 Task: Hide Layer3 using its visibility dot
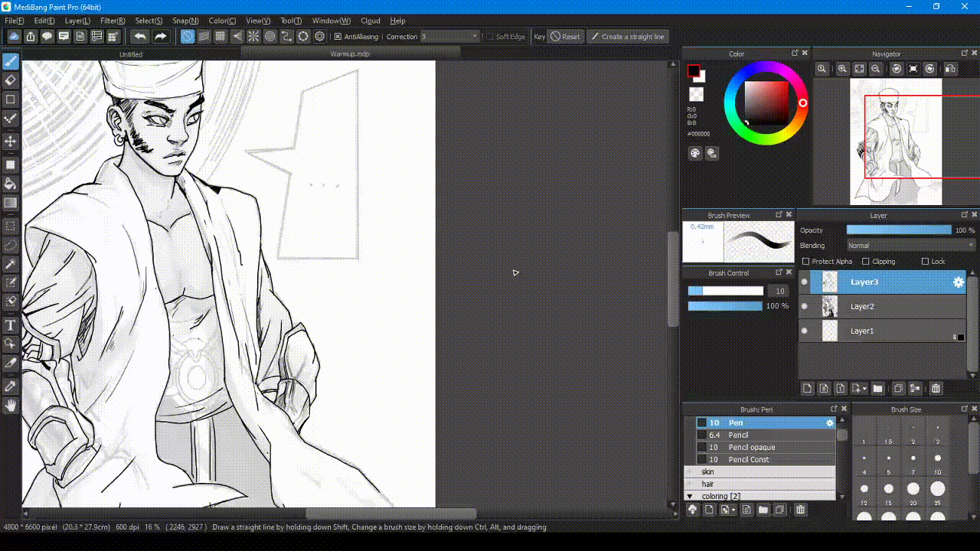tap(804, 282)
